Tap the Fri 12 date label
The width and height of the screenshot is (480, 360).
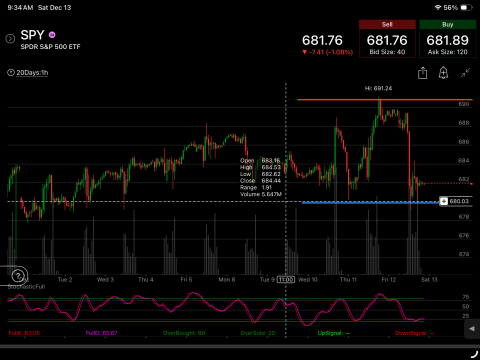point(389,279)
